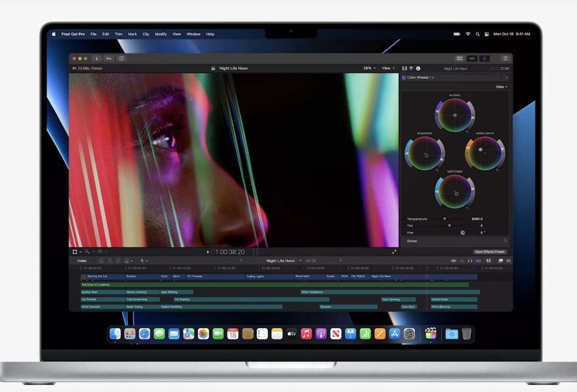Go forward in timeline history arrow

tap(340, 261)
